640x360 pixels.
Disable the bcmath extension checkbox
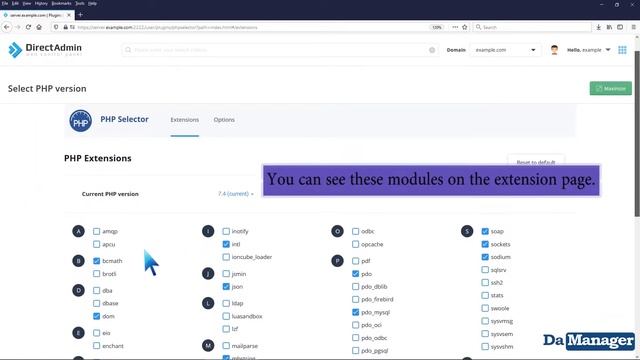pyautogui.click(x=96, y=261)
